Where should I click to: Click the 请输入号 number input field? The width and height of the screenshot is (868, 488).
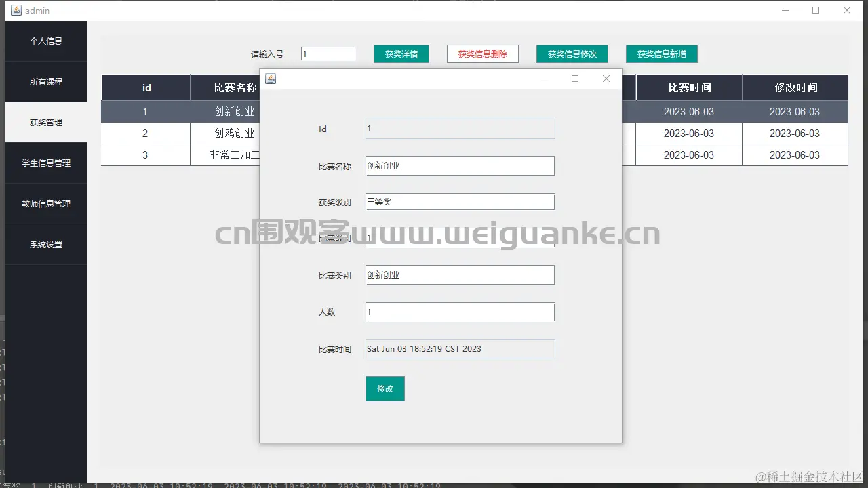328,54
